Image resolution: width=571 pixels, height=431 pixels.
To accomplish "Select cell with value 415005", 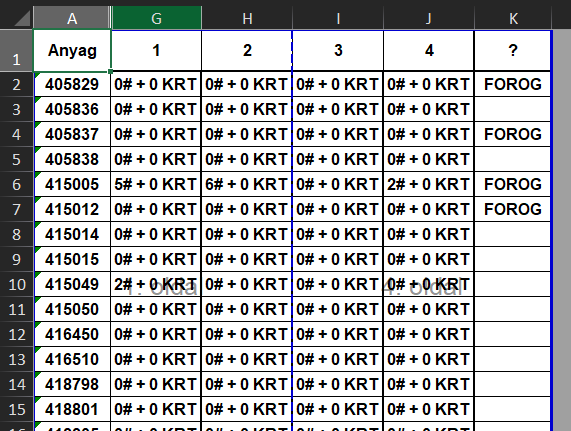I will (72, 185).
